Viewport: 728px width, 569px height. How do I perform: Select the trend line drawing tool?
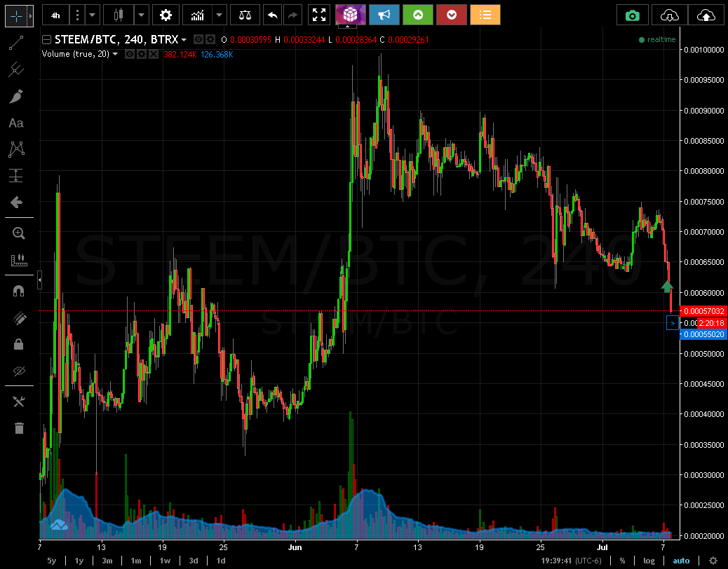[x=16, y=43]
